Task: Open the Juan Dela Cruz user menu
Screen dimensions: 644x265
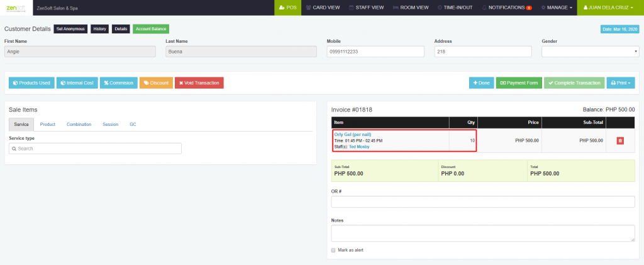Action: tap(610, 8)
